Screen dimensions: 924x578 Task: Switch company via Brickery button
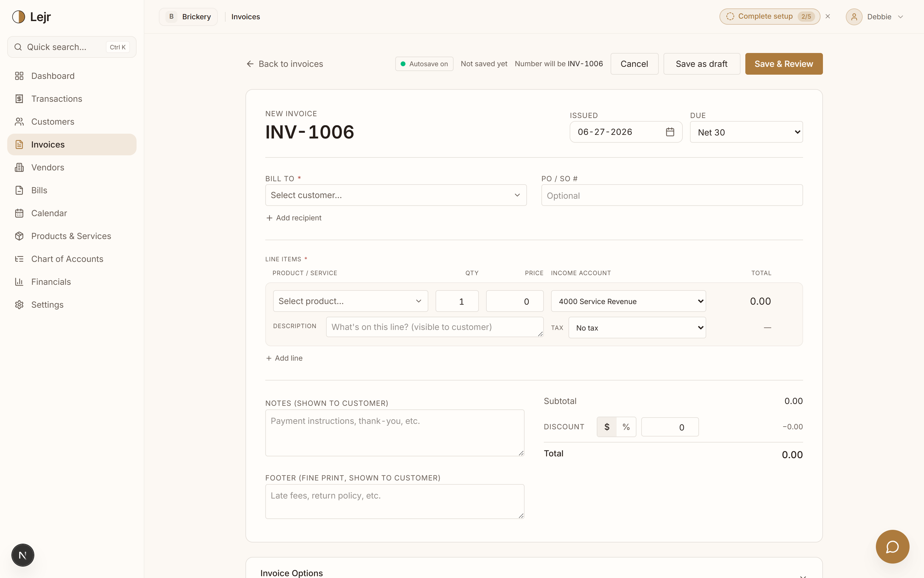coord(188,17)
